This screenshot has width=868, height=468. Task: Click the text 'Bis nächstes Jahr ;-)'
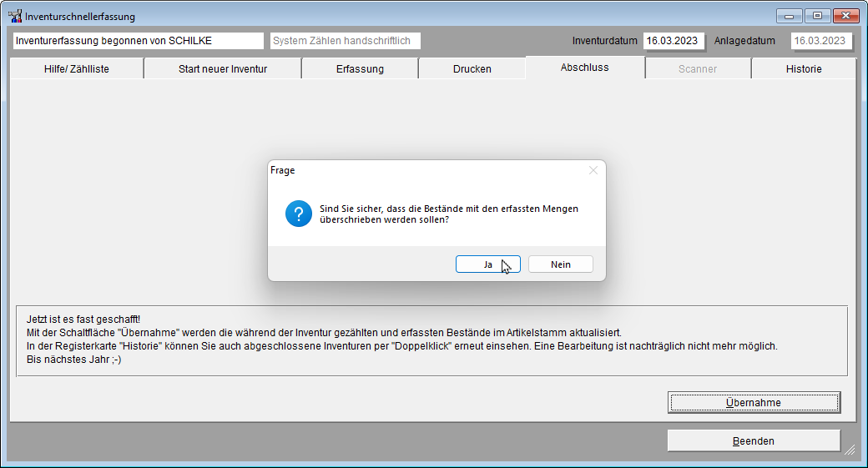(73, 359)
